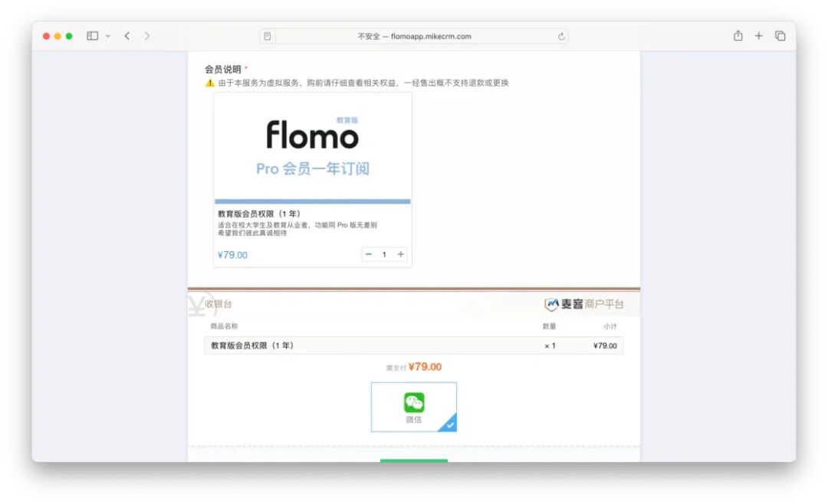Viewport: 828px width, 504px height.
Task: Click the yellow warning triangle icon
Action: tap(209, 83)
